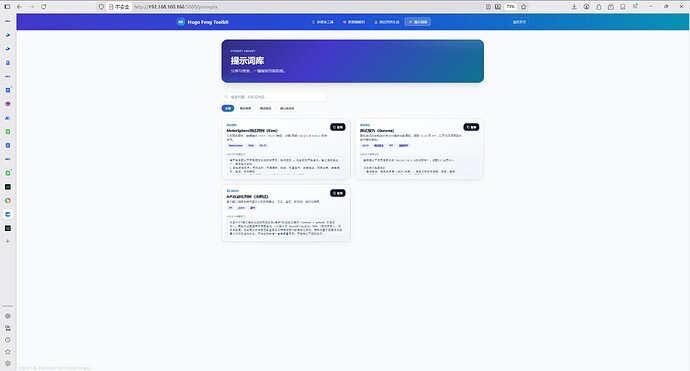
Task: Open the extensions icon in browser toolbar
Action: coord(598,7)
